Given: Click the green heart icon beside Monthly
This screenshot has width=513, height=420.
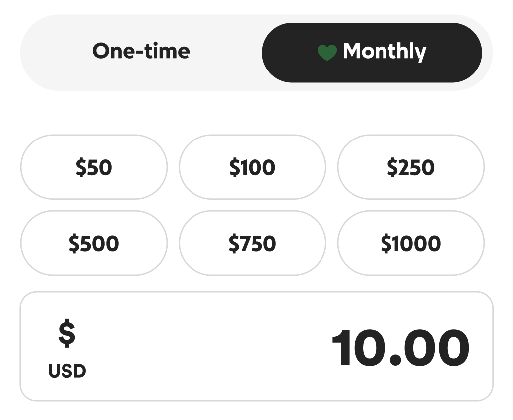Looking at the screenshot, I should [x=327, y=52].
